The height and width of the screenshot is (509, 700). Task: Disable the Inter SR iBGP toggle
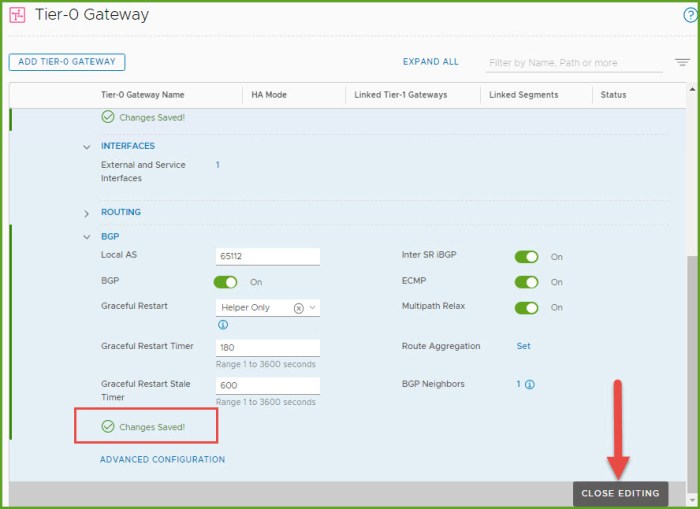coord(526,257)
